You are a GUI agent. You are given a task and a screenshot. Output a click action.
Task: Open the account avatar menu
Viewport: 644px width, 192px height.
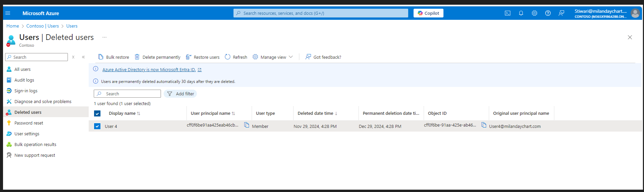pos(635,13)
